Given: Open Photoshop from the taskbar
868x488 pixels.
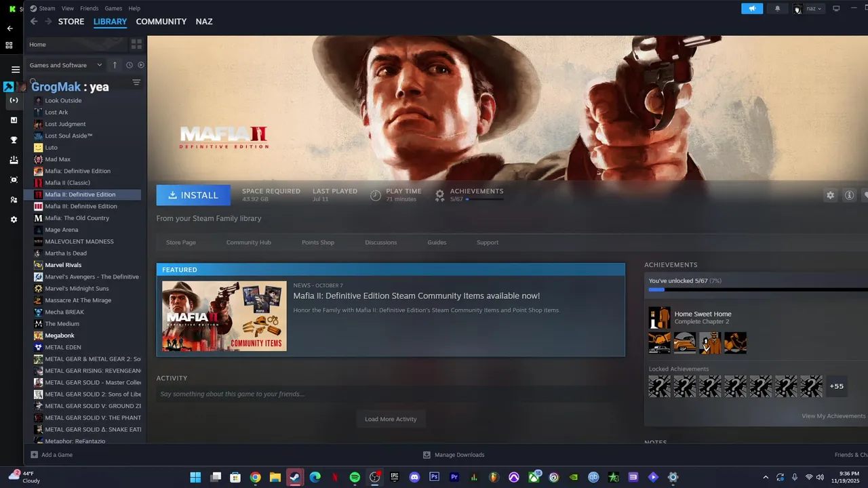Looking at the screenshot, I should tap(435, 477).
